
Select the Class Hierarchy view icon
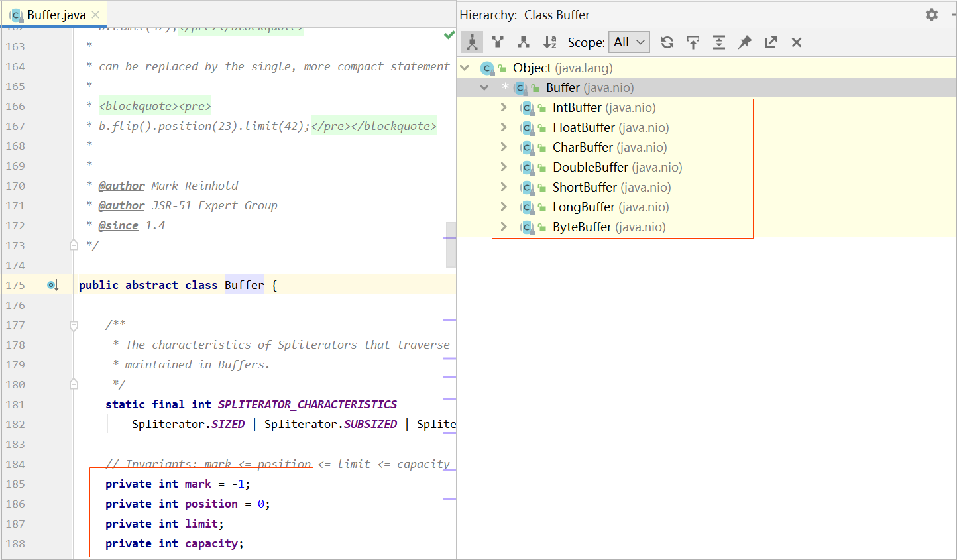pyautogui.click(x=472, y=42)
